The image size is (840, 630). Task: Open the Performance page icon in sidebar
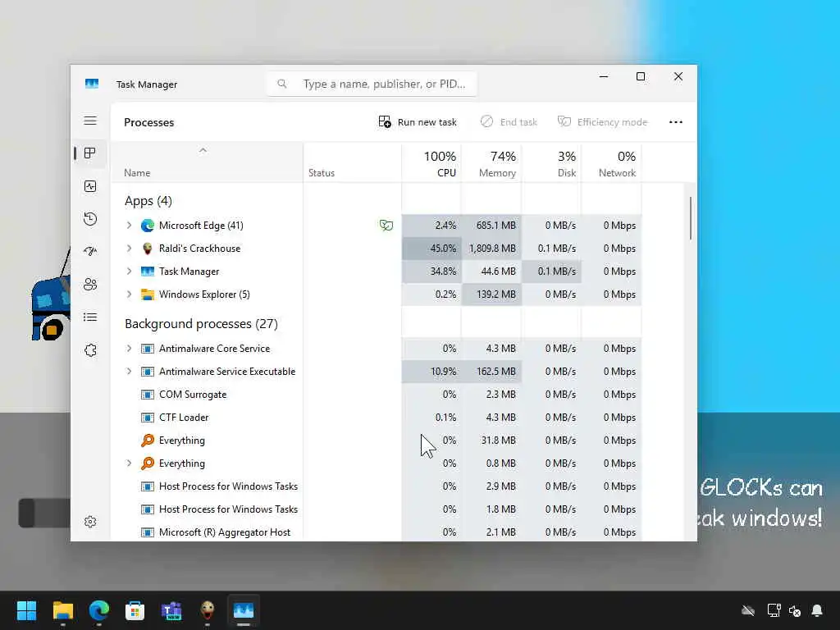(90, 186)
